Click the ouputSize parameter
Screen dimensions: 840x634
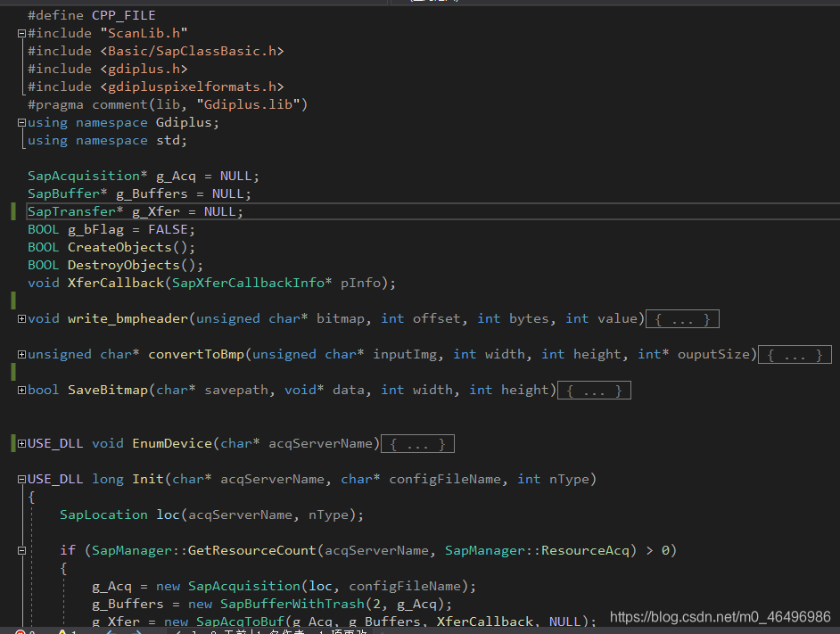(x=713, y=354)
